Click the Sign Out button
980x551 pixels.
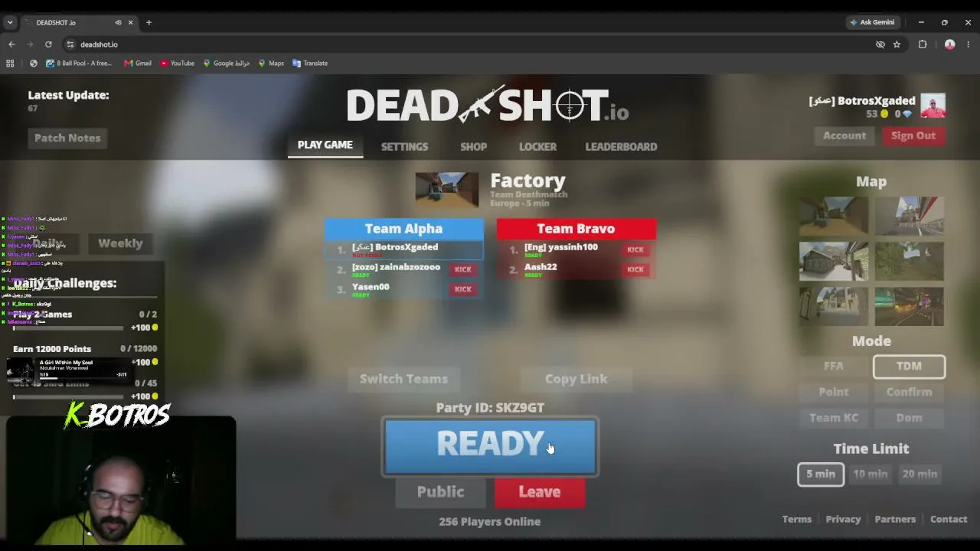(913, 136)
